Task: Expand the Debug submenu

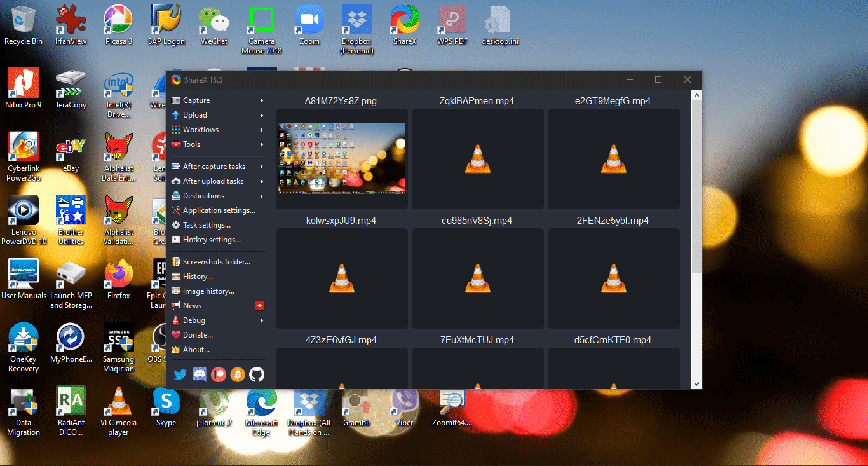Action: [217, 320]
